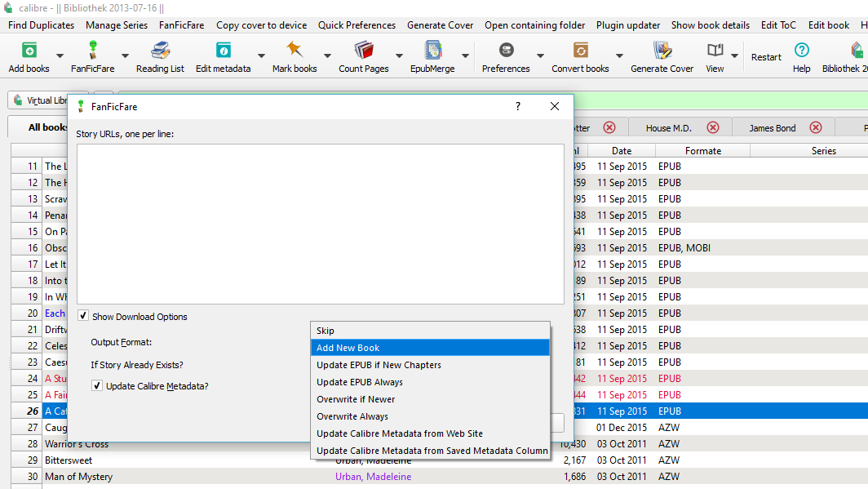Viewport: 868px width, 489px height.
Task: Switch to the House M.D. tab
Action: point(669,128)
